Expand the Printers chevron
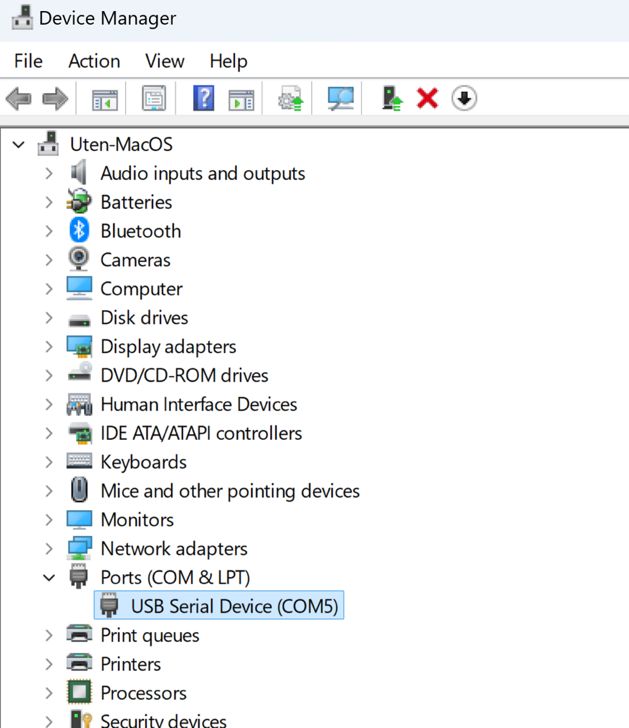Viewport: 629px width, 728px height. pos(49,664)
